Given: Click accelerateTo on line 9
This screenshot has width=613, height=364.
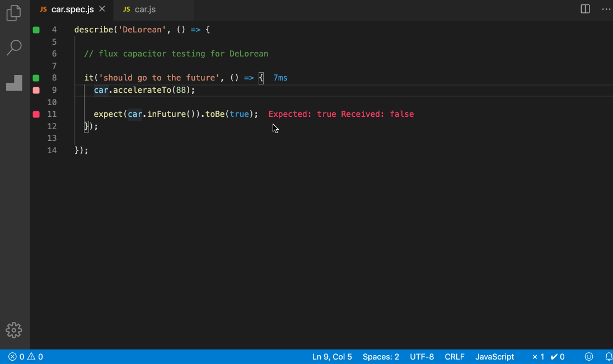Looking at the screenshot, I should [x=142, y=90].
